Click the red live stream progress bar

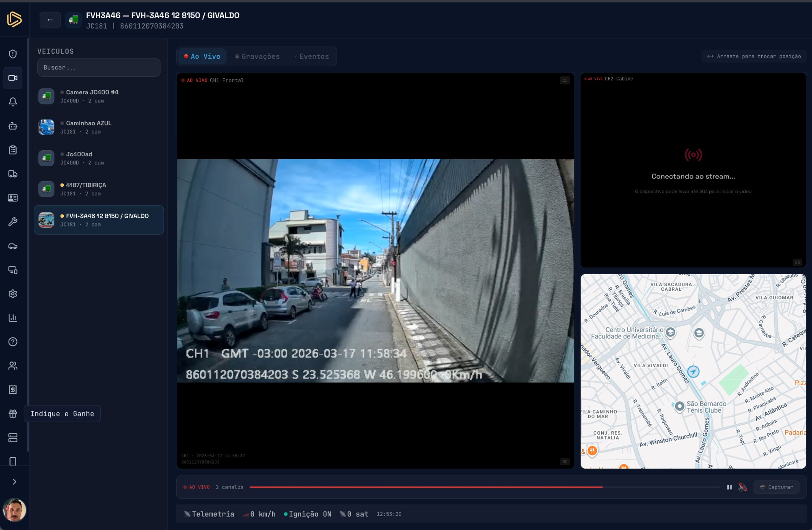(426, 487)
